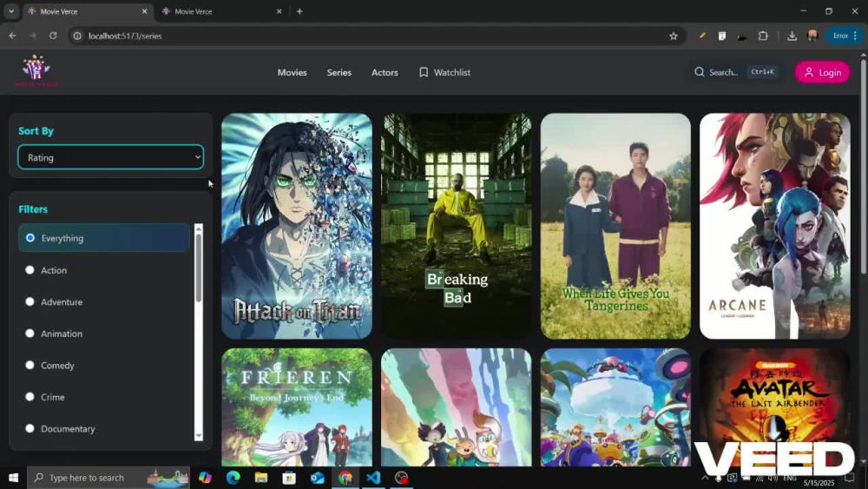Reload the page with refresh icon

(x=53, y=36)
